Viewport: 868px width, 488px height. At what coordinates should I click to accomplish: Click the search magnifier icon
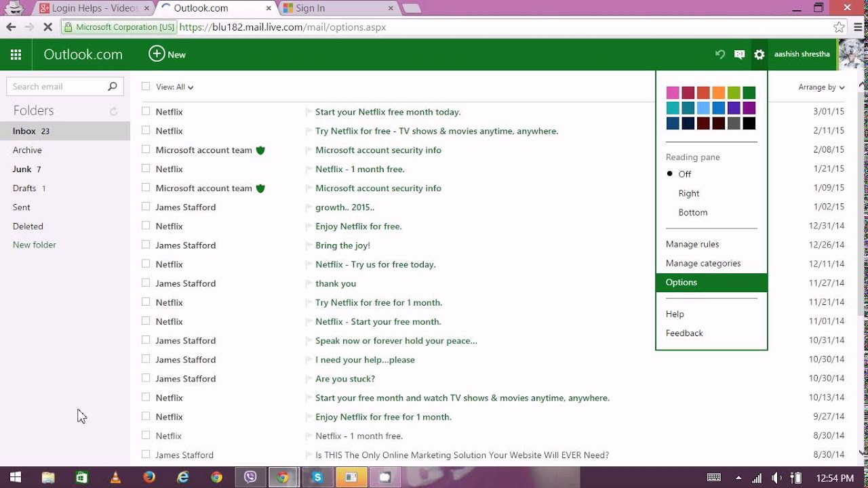[113, 86]
